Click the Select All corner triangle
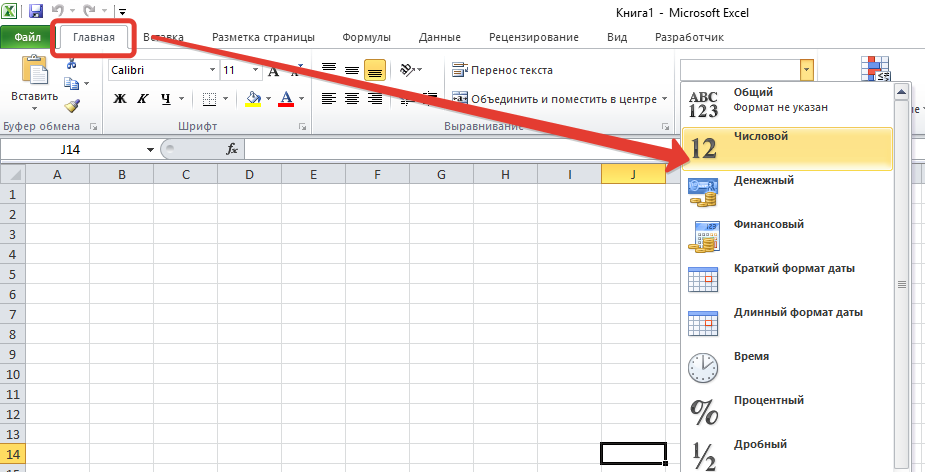Image resolution: width=925 pixels, height=472 pixels. pyautogui.click(x=13, y=174)
